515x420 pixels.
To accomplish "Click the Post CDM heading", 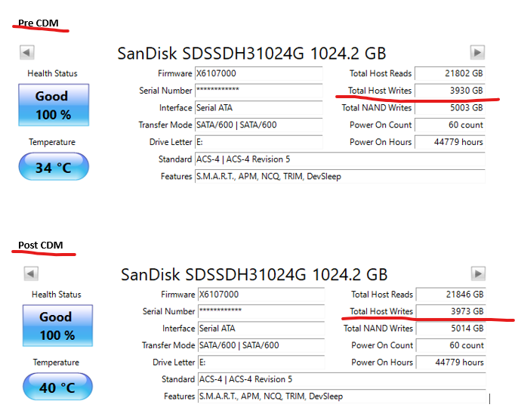I will pos(40,246).
